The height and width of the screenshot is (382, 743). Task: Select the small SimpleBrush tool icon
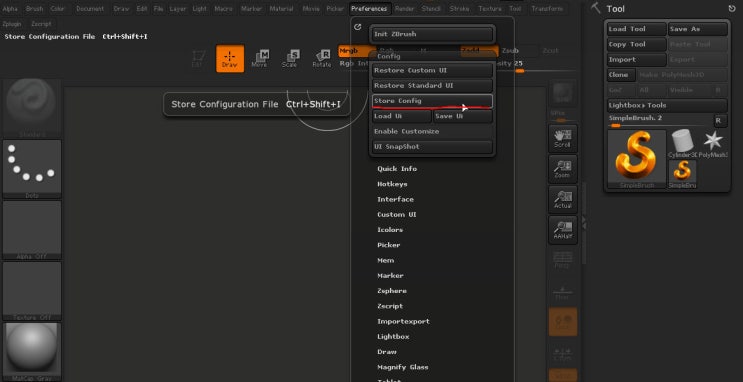(x=682, y=174)
